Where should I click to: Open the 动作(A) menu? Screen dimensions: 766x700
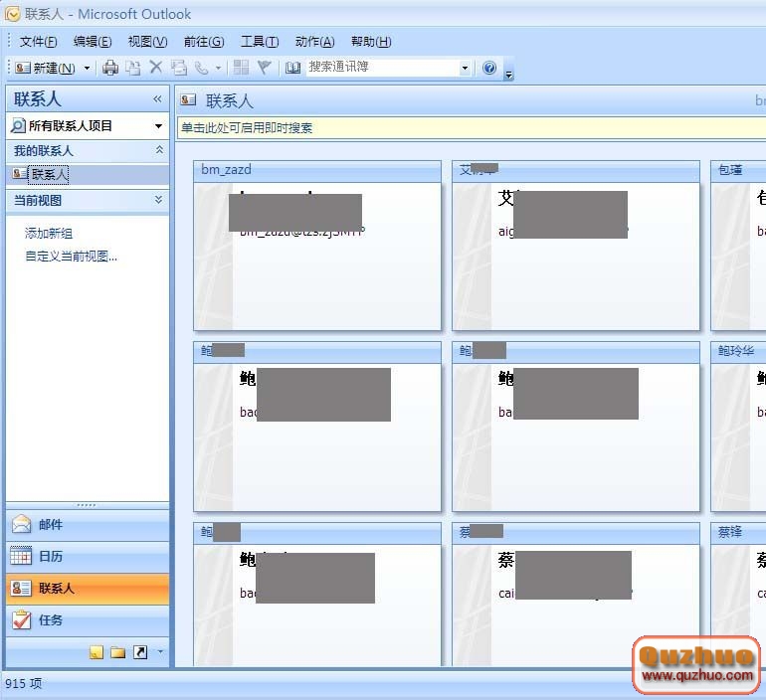(314, 42)
